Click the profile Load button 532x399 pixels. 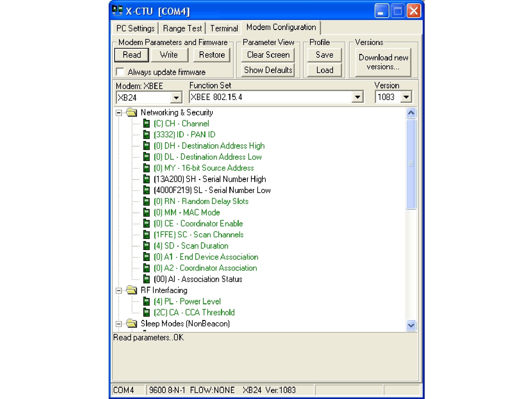(324, 70)
